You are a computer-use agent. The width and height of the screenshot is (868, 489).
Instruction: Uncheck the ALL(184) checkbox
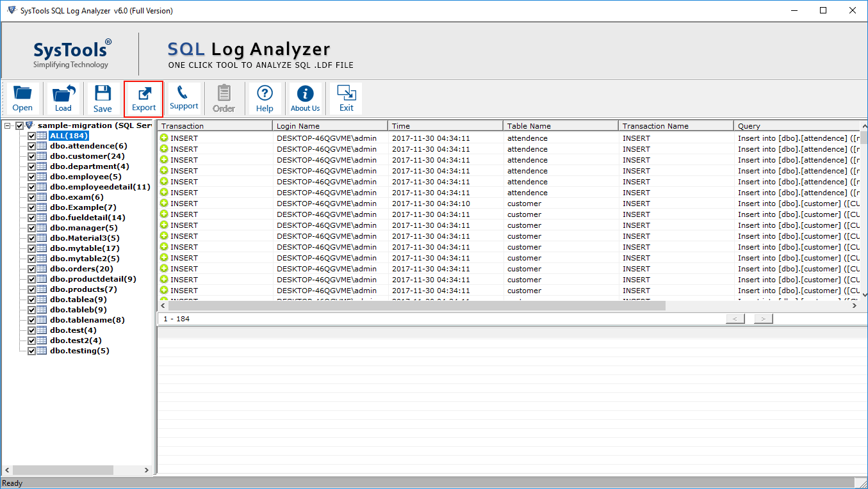[x=31, y=136]
